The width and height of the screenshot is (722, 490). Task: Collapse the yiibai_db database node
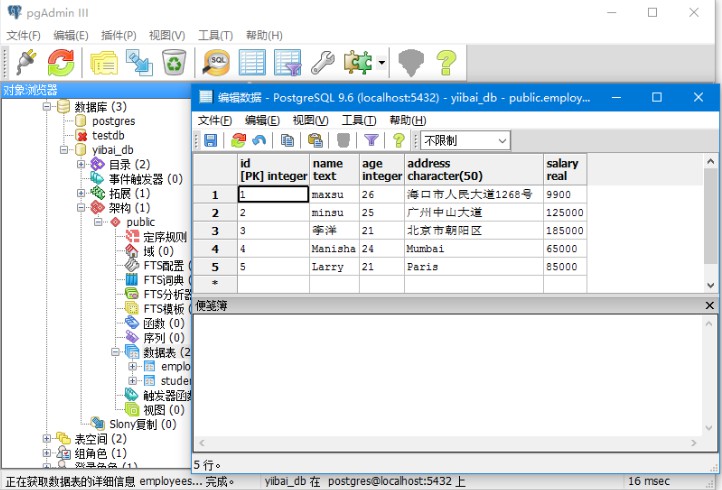point(64,150)
